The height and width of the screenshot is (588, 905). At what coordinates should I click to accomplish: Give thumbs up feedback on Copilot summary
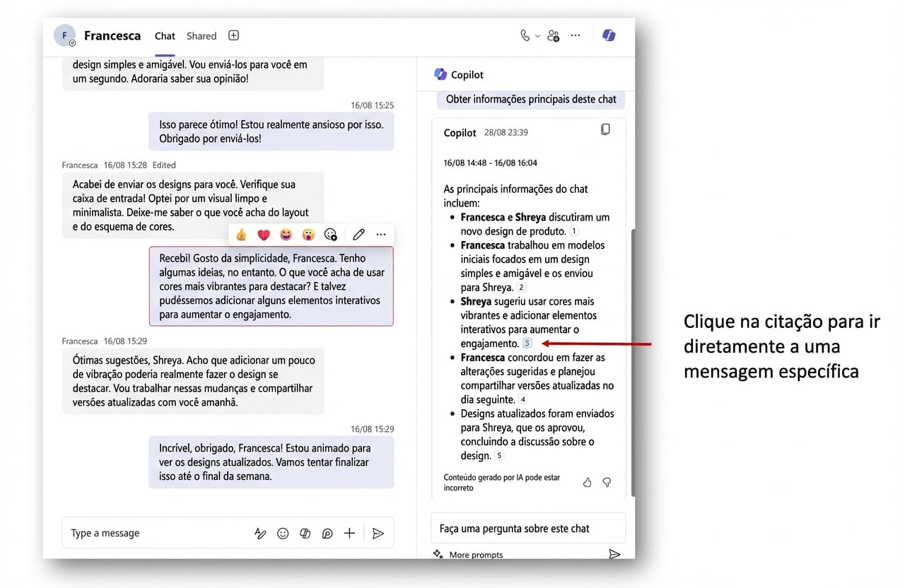point(587,482)
